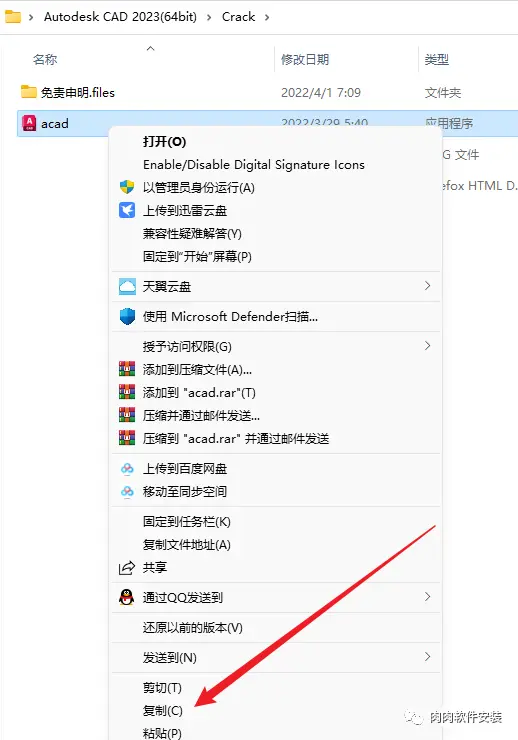This screenshot has height=740, width=518.
Task: Choose 兼容性疑难解答(Y)
Action: click(192, 234)
